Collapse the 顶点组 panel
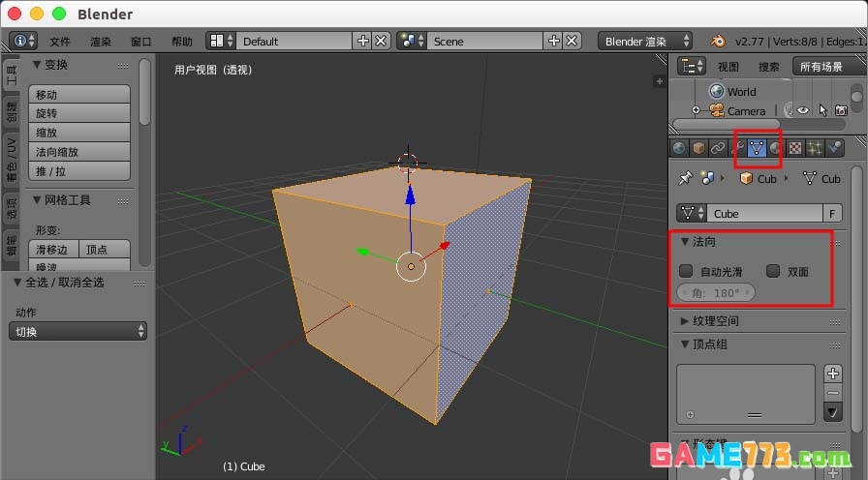 click(x=685, y=344)
